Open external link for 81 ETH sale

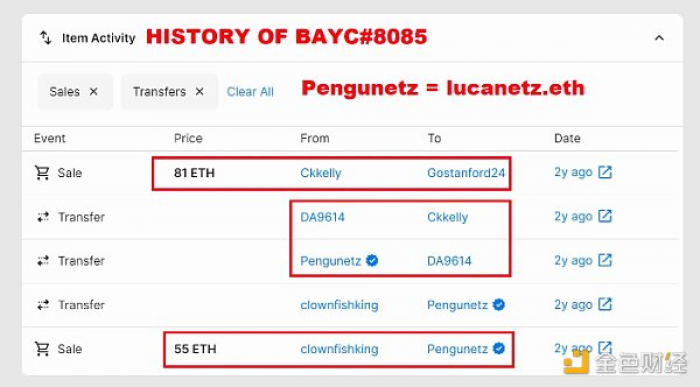click(x=605, y=172)
